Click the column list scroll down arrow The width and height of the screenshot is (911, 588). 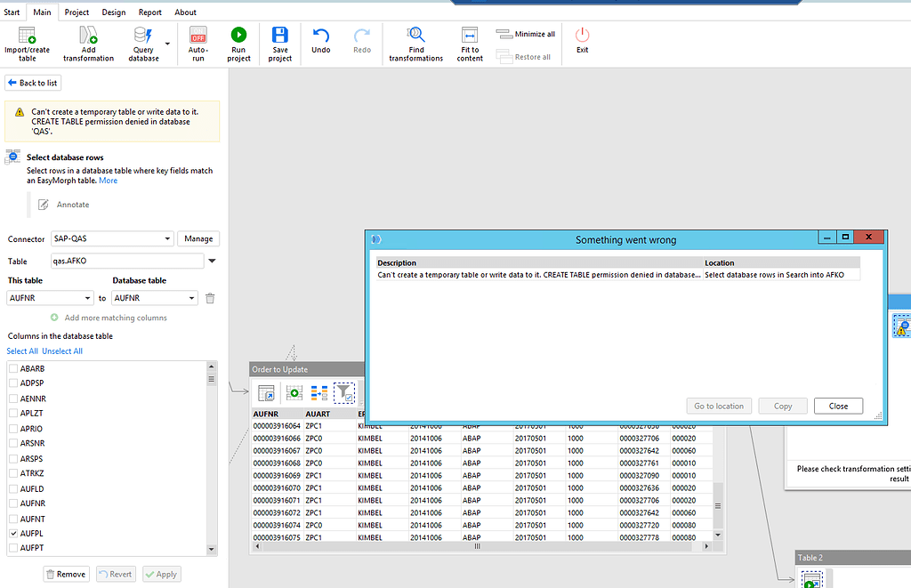pyautogui.click(x=212, y=549)
